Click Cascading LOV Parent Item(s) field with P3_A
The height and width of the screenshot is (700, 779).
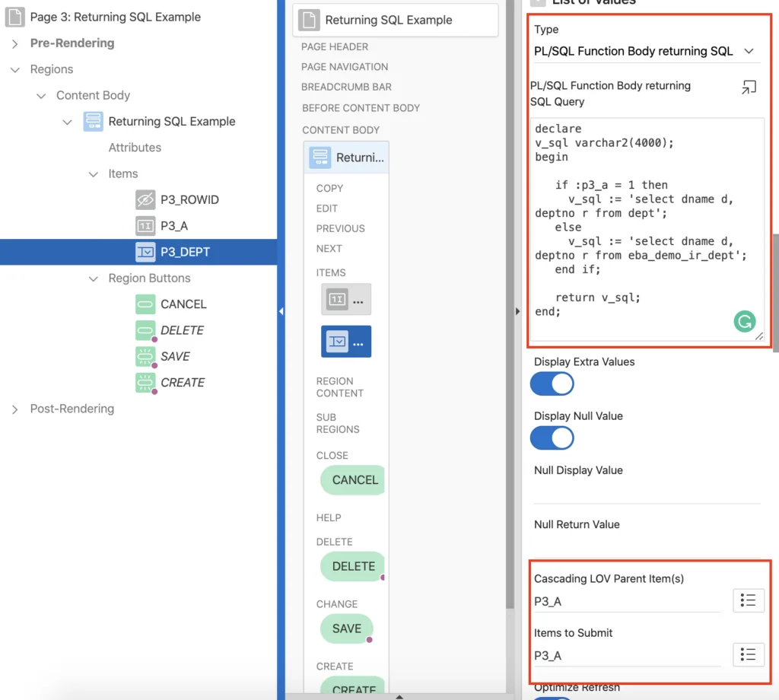point(627,601)
